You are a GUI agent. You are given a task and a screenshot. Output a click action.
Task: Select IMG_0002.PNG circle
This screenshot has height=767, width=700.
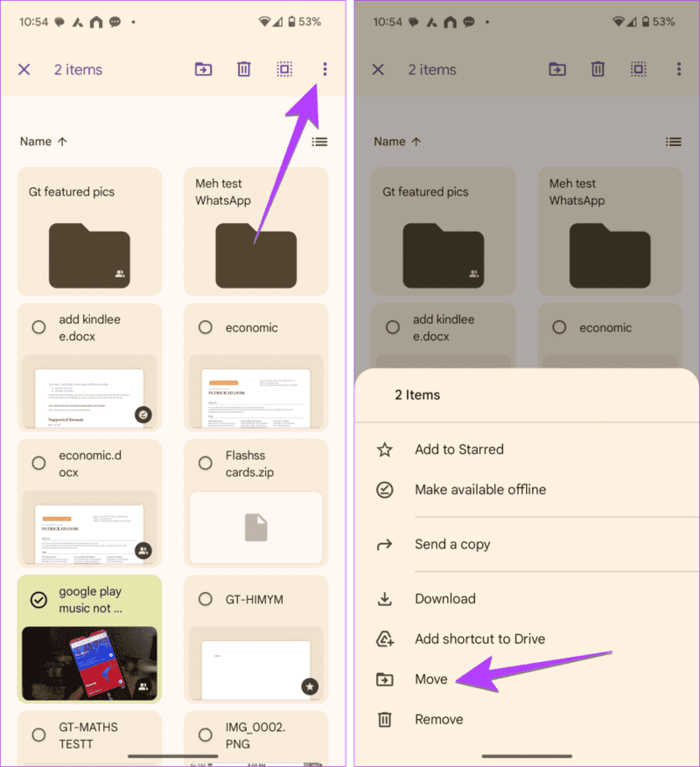click(205, 735)
